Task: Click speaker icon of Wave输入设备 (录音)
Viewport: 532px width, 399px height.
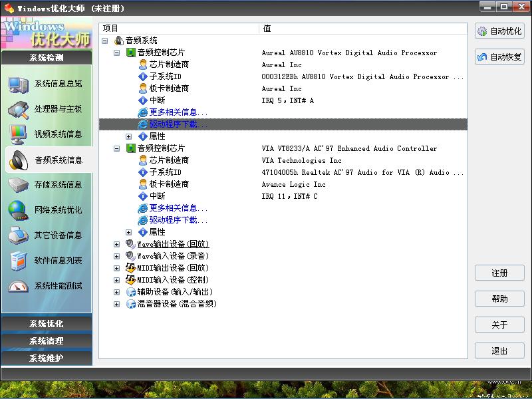Action: click(130, 256)
